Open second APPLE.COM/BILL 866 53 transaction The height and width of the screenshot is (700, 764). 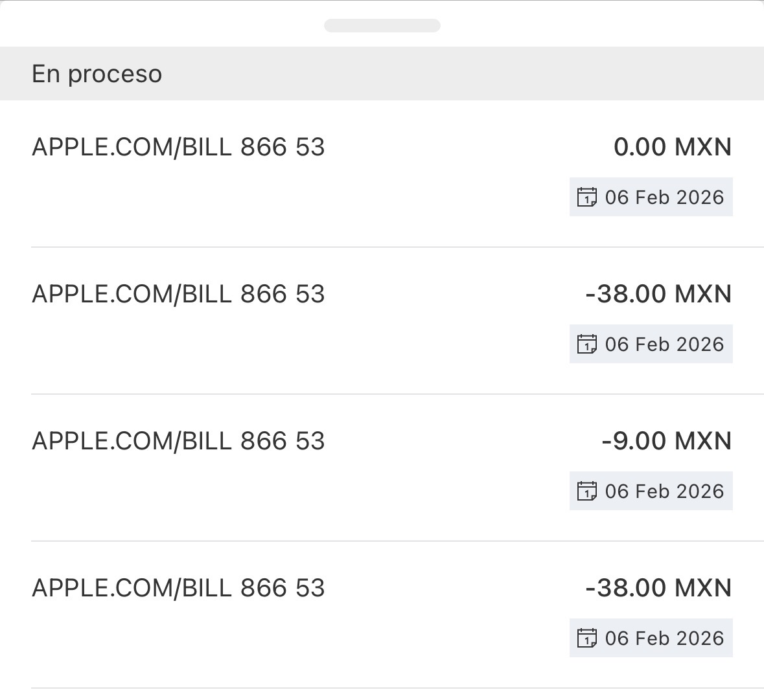(x=178, y=295)
